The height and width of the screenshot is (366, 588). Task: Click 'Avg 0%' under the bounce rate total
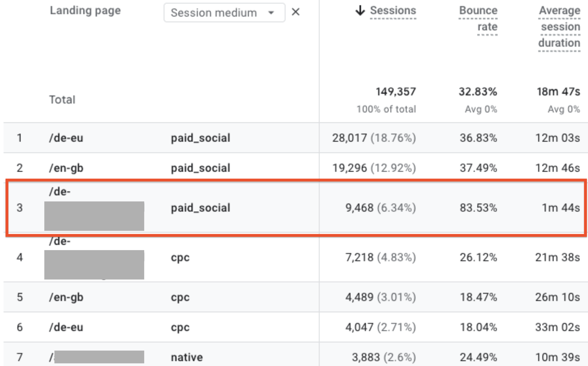pos(481,109)
